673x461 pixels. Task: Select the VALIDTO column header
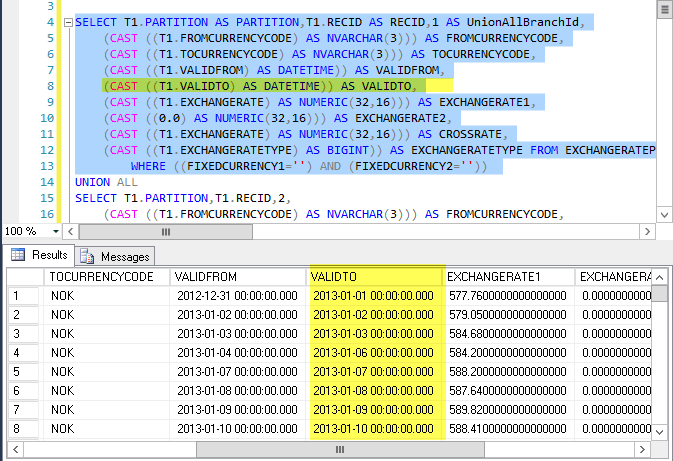376,277
